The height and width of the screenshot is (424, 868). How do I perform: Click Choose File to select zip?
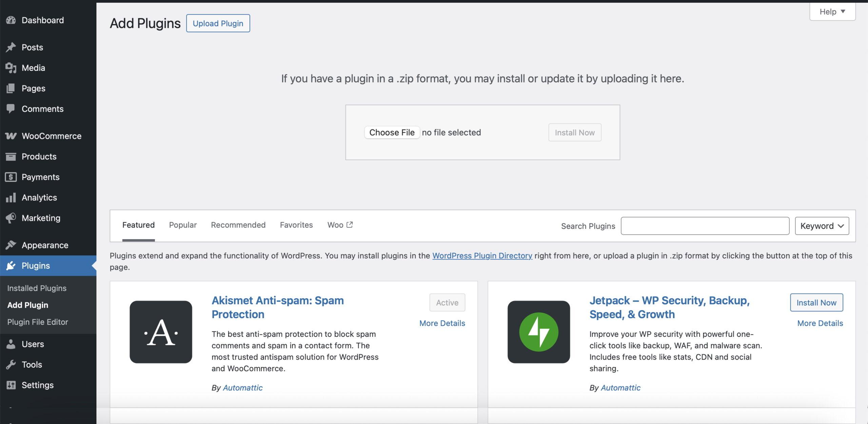[392, 132]
